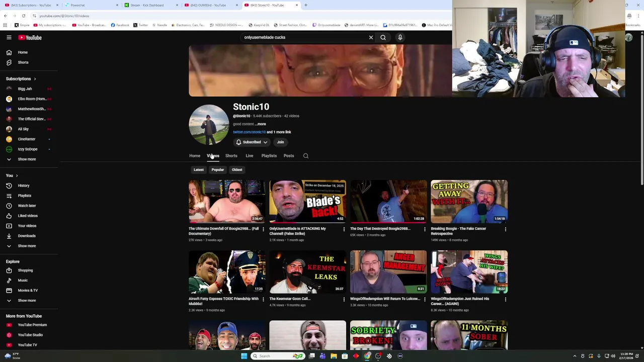The image size is (644, 362).
Task: Select the Oldest sort filter
Action: coord(237,170)
